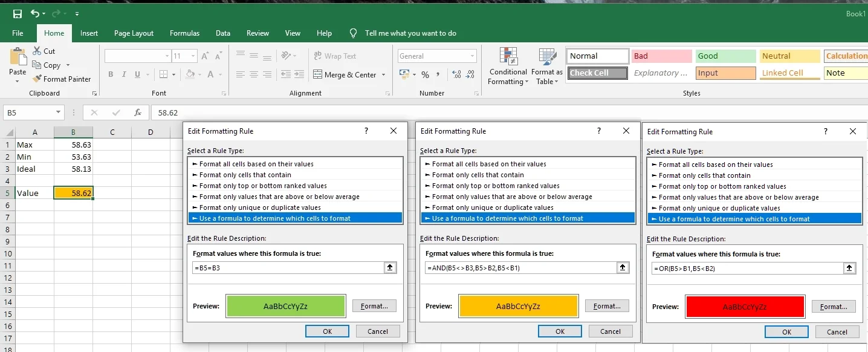
Task: Click the =AND(B5<>B3,B5>B2,B5<B1) formula field
Action: pos(521,268)
